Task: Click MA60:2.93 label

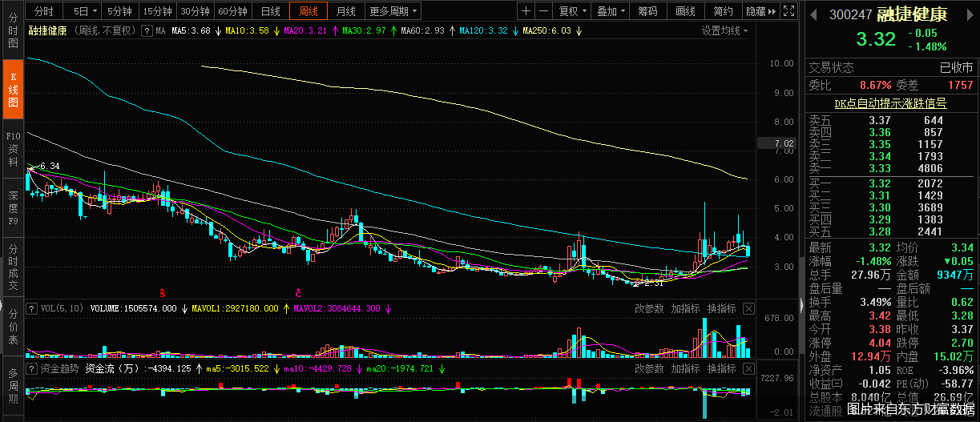Action: point(422,30)
